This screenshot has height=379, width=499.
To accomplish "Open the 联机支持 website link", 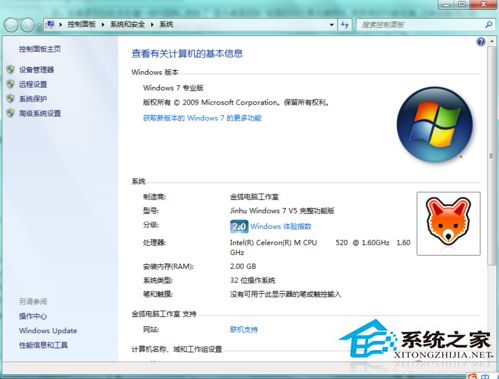I will (244, 330).
